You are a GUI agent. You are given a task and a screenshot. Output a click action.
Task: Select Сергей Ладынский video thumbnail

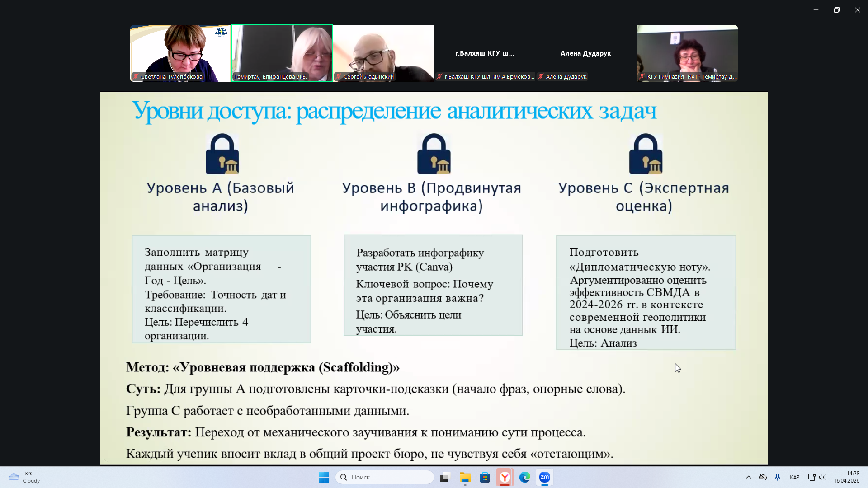point(383,53)
